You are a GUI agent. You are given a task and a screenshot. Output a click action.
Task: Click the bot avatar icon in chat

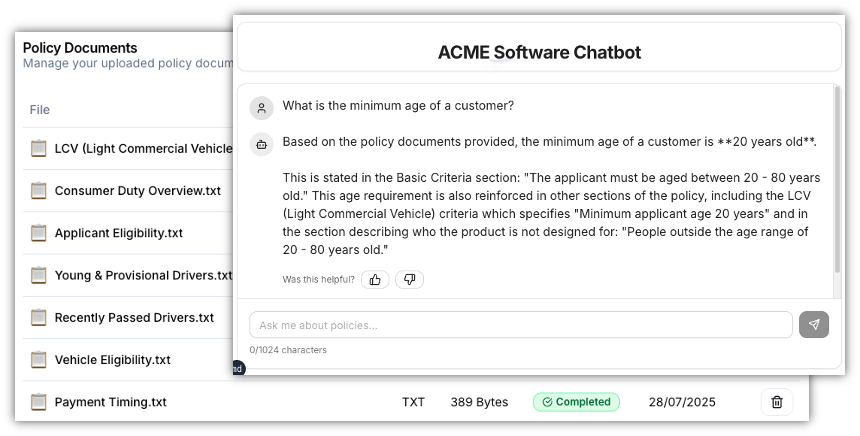[262, 144]
